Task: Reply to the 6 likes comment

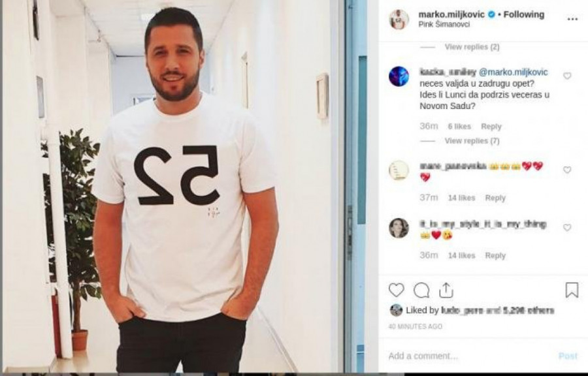Action: [491, 127]
